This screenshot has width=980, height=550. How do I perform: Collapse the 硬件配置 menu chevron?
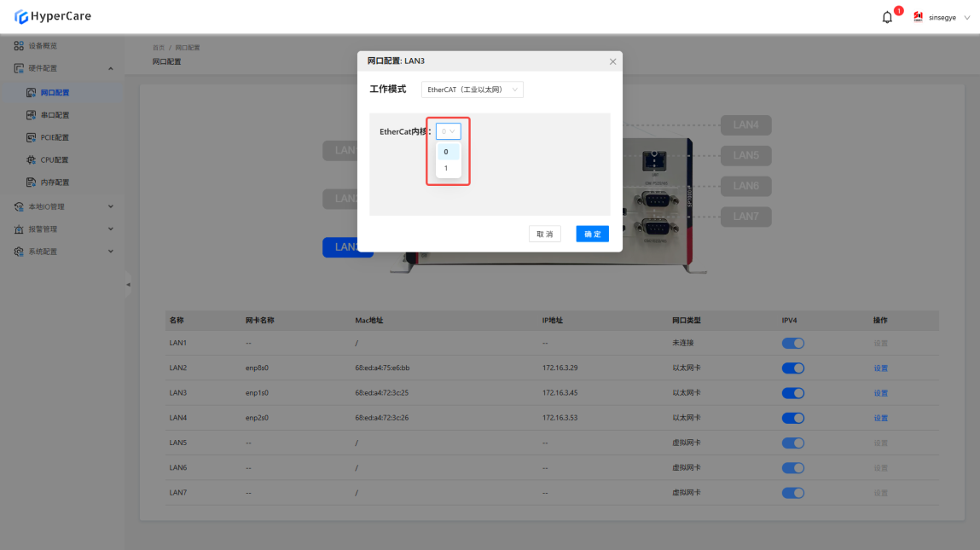pyautogui.click(x=111, y=68)
